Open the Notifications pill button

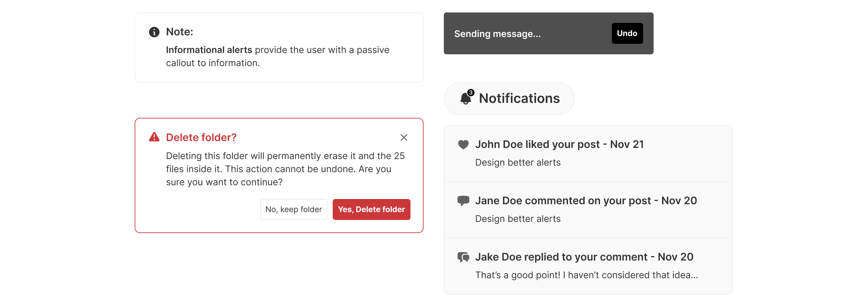(509, 99)
